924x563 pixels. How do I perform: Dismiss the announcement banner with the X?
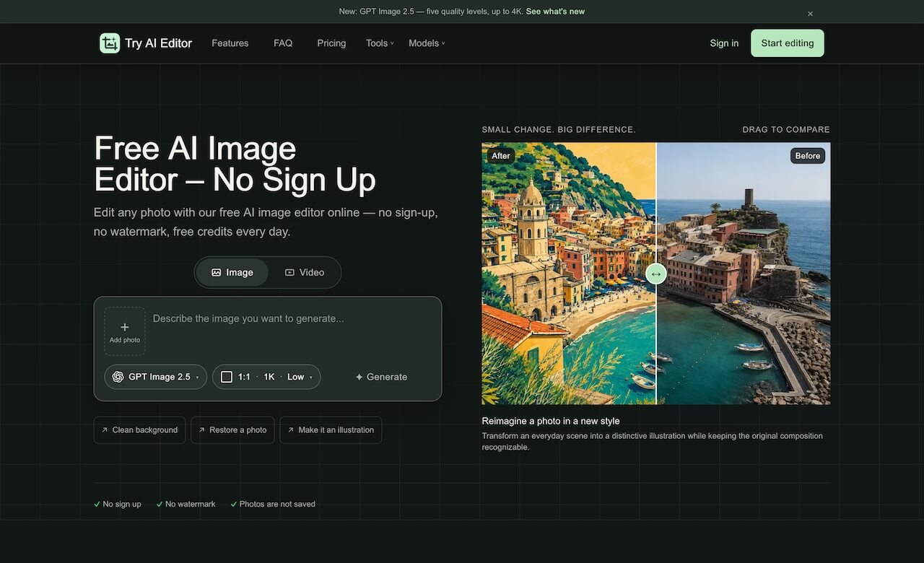click(810, 14)
